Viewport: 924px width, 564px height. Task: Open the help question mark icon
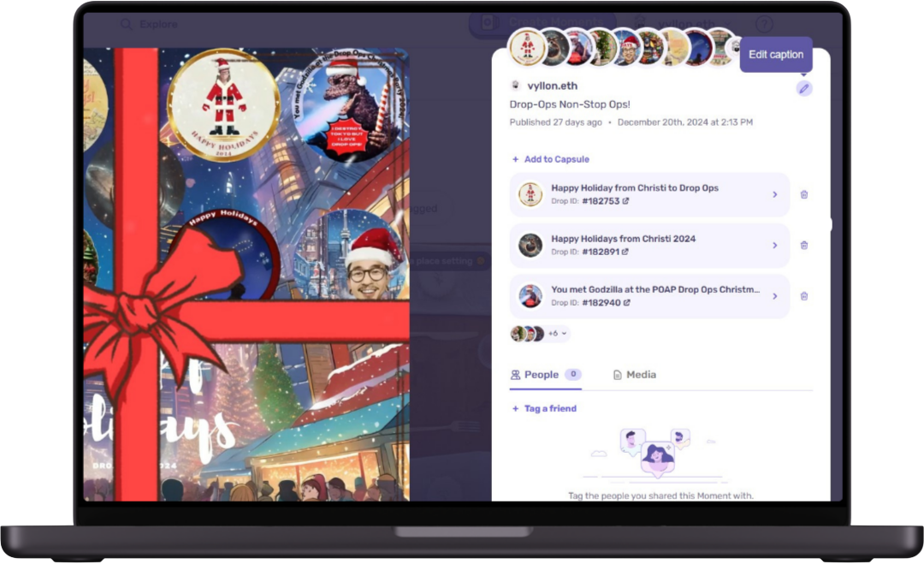point(765,24)
